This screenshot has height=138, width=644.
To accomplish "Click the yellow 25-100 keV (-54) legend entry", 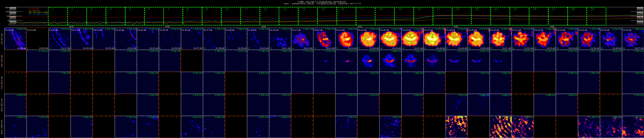I will click(38, 12).
